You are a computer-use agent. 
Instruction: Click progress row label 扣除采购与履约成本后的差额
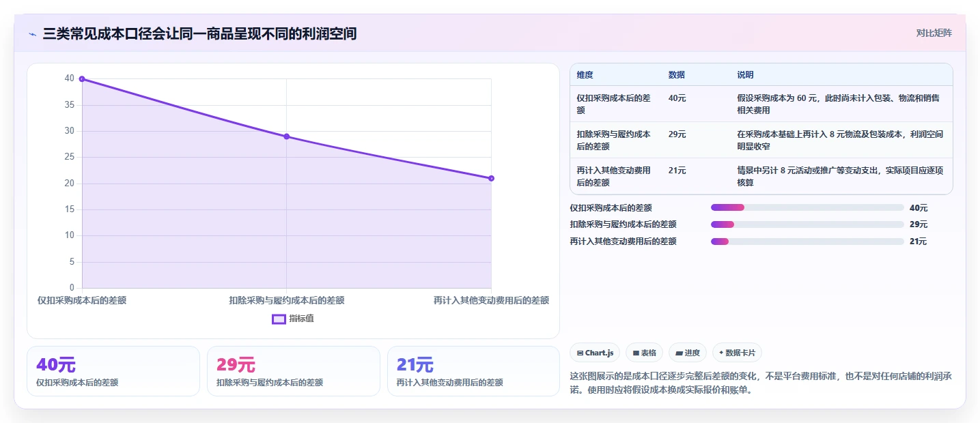623,224
